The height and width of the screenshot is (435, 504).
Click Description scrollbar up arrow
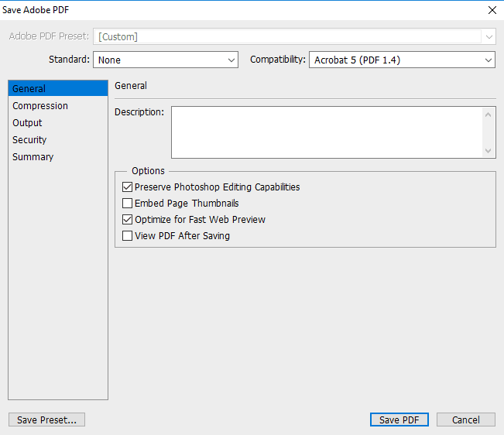point(488,115)
